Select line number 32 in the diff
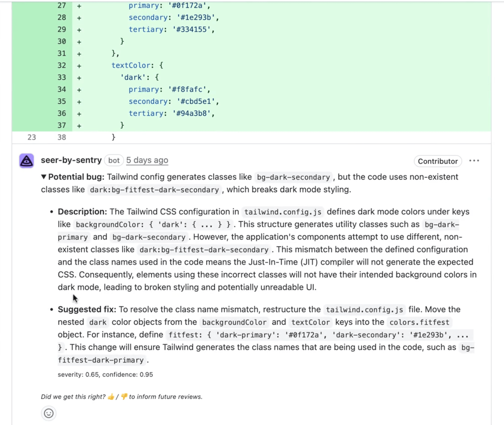This screenshot has width=504, height=425. [x=61, y=65]
